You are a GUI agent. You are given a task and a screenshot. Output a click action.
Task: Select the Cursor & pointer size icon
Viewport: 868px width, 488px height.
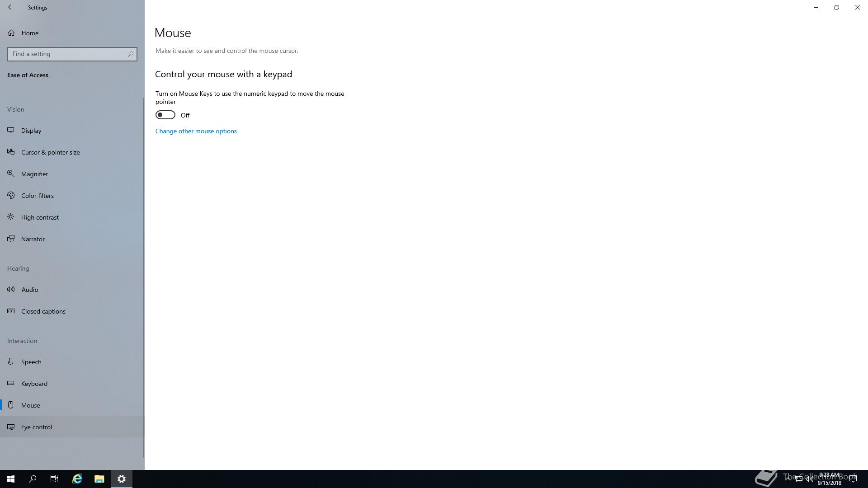(11, 152)
